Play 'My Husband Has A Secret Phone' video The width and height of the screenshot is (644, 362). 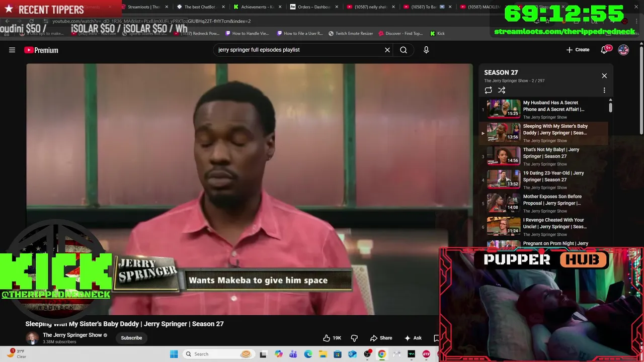click(543, 109)
